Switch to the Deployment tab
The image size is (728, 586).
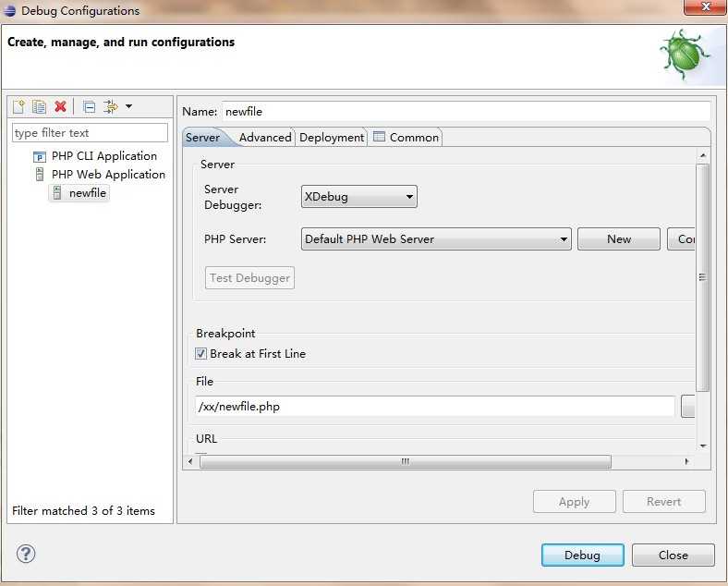(x=332, y=138)
